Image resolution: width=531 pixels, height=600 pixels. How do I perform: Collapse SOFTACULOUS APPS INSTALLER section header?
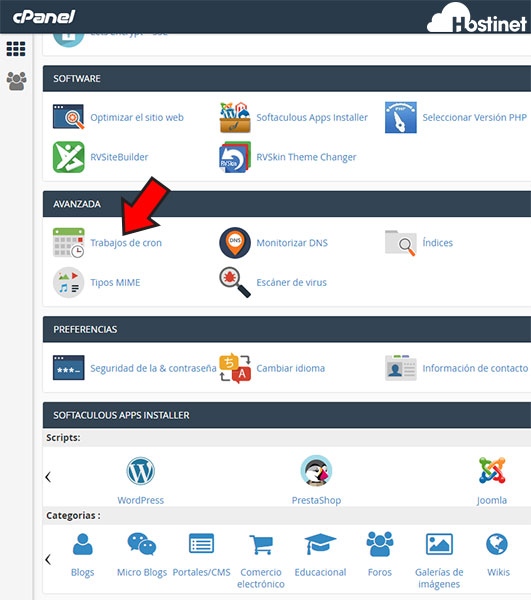point(287,415)
